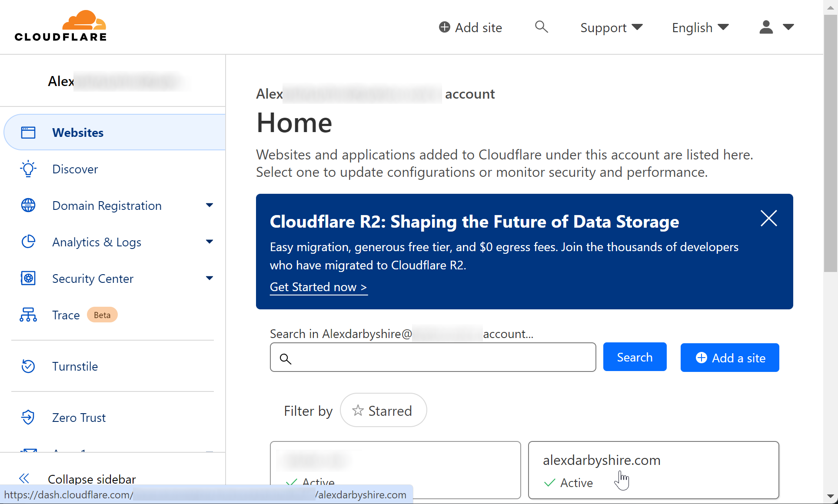Open Domain Registration in the sidebar
The image size is (838, 504).
click(107, 206)
